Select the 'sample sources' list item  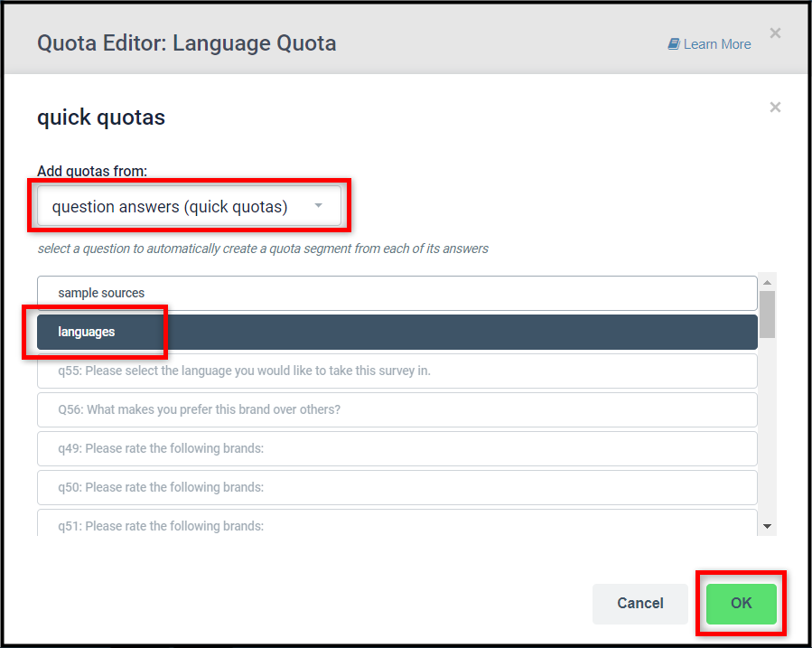point(397,293)
